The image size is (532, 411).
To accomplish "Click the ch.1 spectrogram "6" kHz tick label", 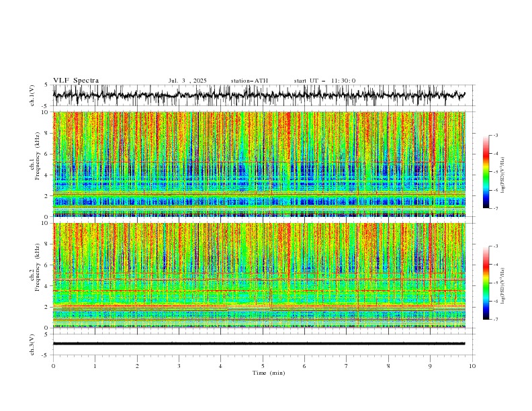I will pyautogui.click(x=47, y=154).
